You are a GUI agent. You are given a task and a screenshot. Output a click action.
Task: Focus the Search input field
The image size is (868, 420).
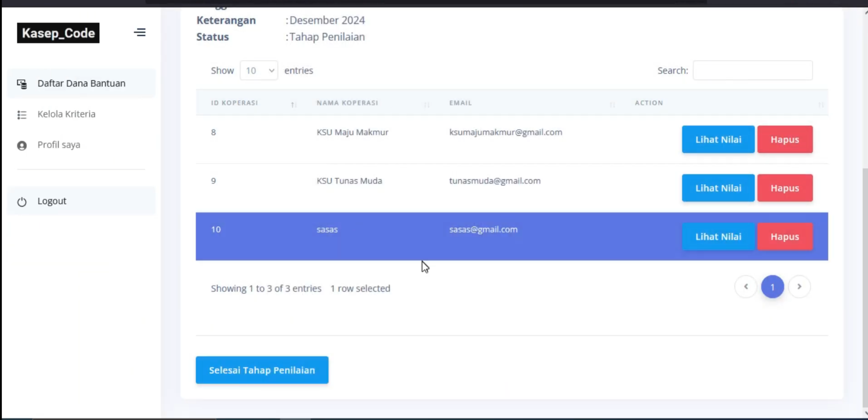click(x=753, y=70)
